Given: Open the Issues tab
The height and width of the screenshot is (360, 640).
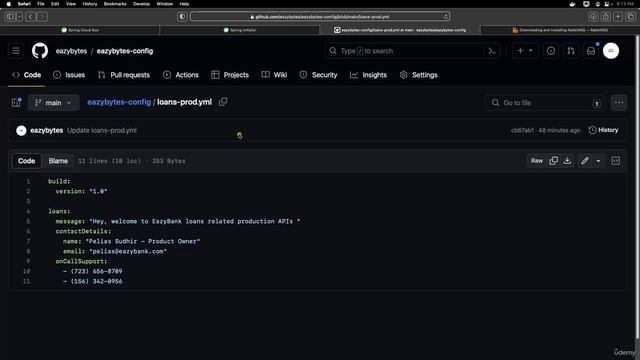Looking at the screenshot, I should [69, 75].
